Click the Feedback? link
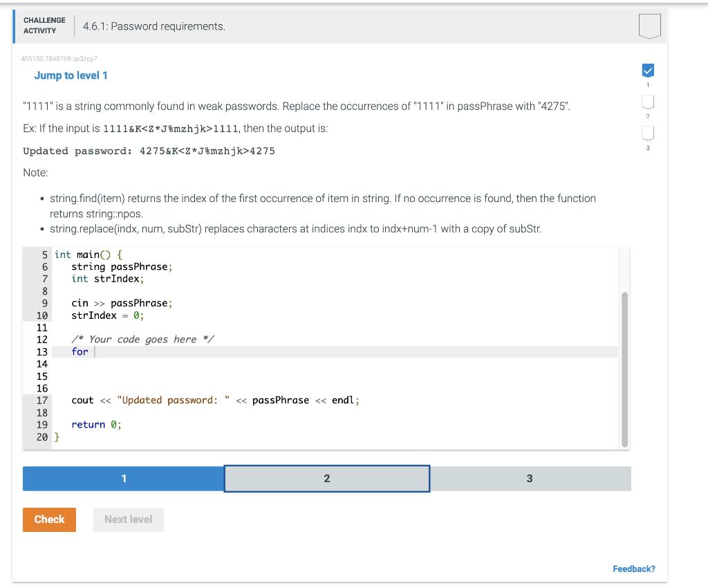The width and height of the screenshot is (708, 588). (x=633, y=568)
